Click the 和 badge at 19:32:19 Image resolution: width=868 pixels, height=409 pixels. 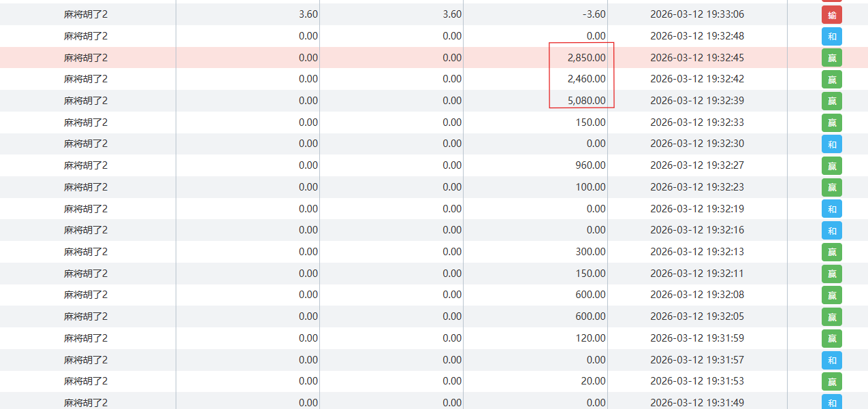tap(831, 209)
